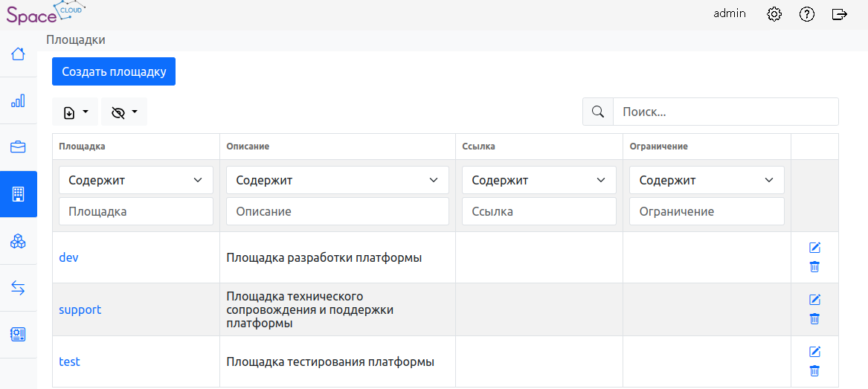This screenshot has height=389, width=868.
Task: Open settings gear icon in header
Action: point(774,14)
